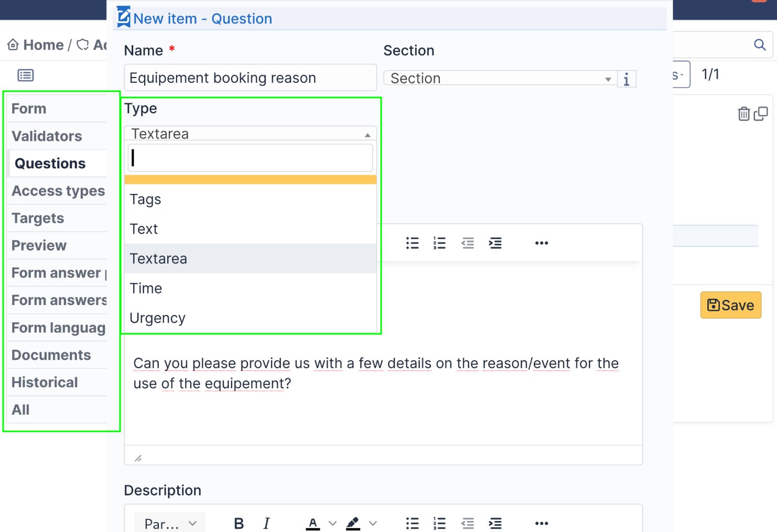Viewport: 777px width, 532px height.
Task: Navigate Home via the breadcrumb link
Action: point(42,45)
